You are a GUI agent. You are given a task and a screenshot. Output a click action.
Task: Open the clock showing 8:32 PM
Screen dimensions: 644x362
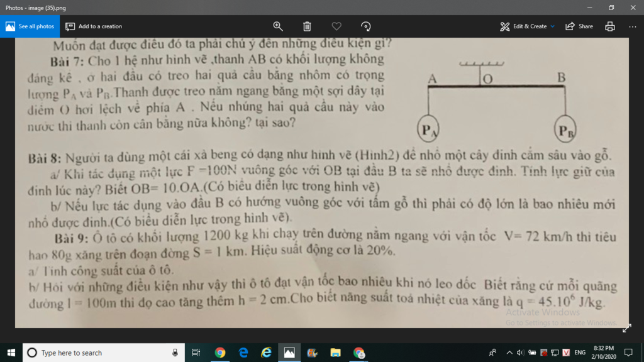603,353
